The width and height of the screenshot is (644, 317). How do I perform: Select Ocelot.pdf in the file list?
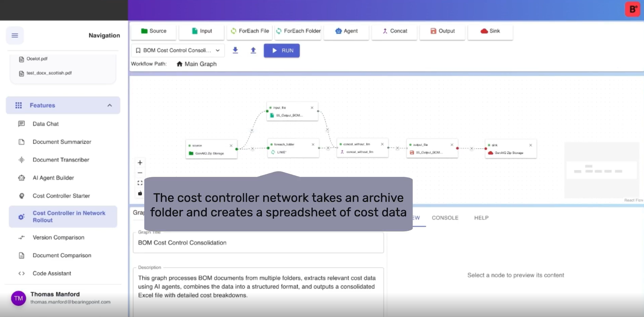[37, 59]
